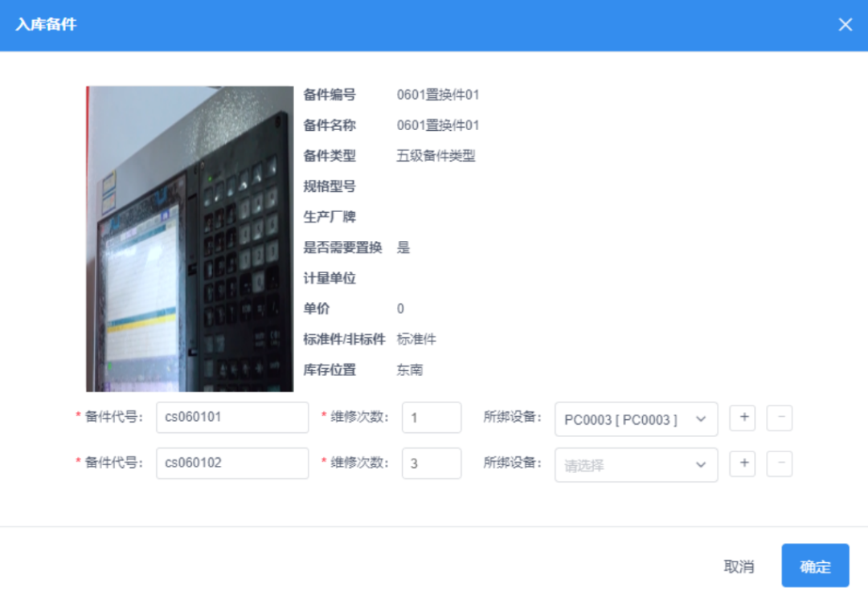Viewport: 868px width, 596px height.
Task: Click the spare part photo thumbnail
Action: (190, 239)
